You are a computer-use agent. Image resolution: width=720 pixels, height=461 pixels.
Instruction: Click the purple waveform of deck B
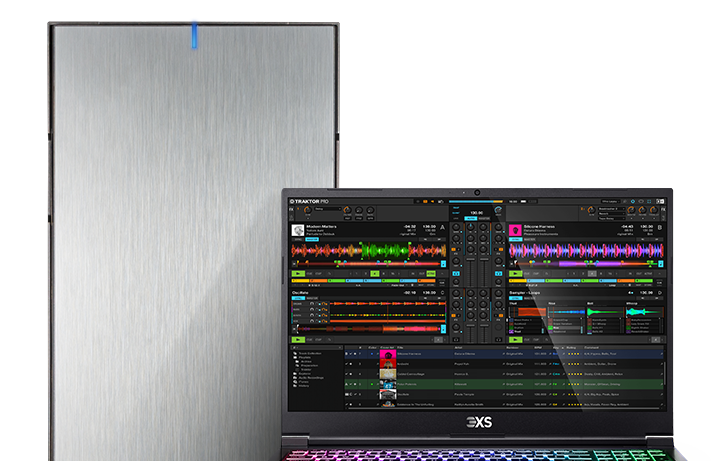point(586,251)
